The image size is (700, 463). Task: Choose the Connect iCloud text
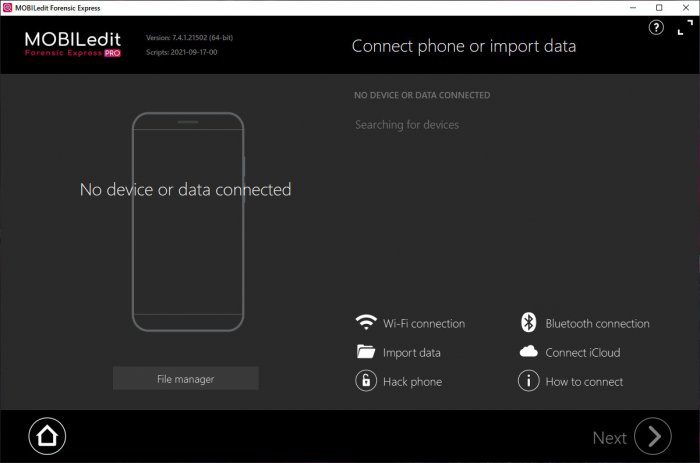(583, 353)
